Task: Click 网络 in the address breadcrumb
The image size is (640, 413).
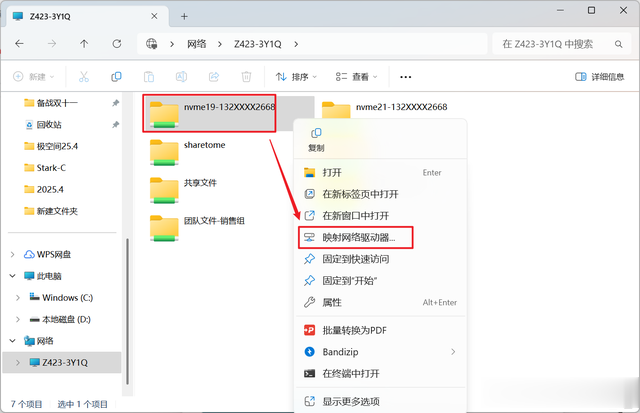Action: click(196, 44)
